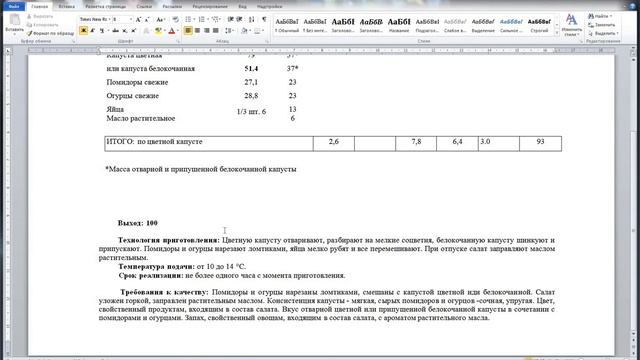Apply strikethrough formatting
Image resolution: width=640 pixels, height=360 pixels.
pos(116,31)
